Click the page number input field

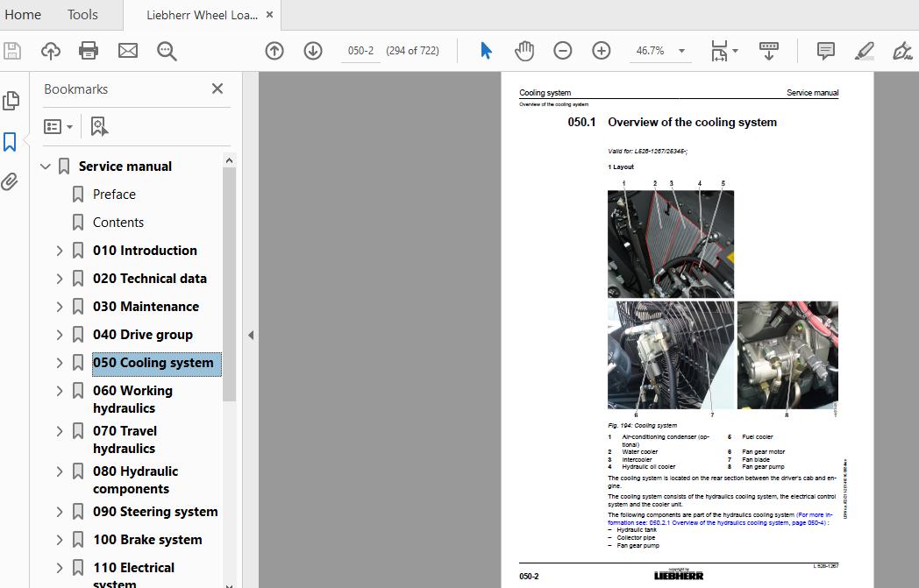click(x=360, y=50)
